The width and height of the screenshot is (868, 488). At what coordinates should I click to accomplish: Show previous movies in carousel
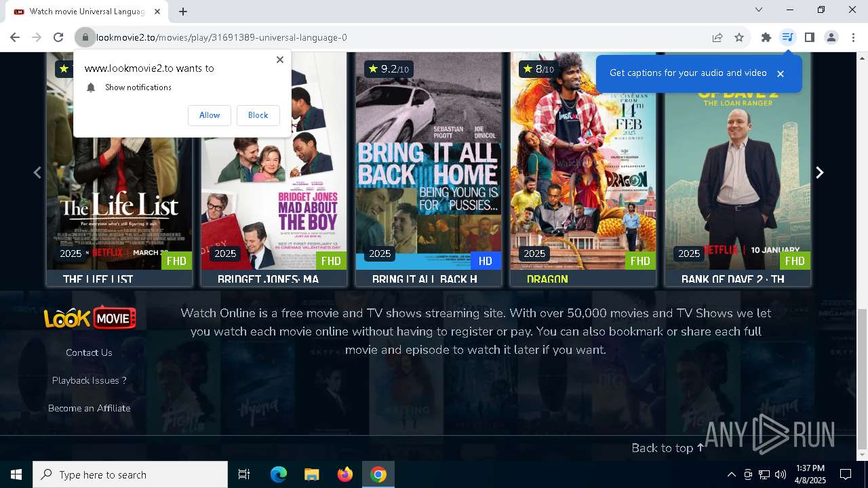pyautogui.click(x=37, y=172)
